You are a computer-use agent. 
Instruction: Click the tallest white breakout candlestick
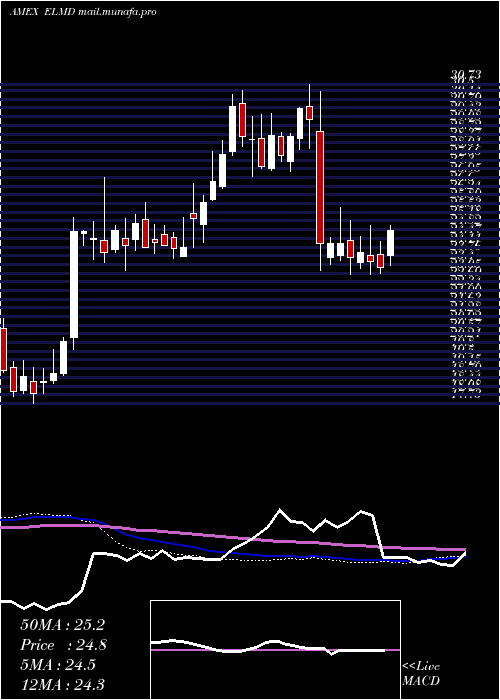pos(74,284)
